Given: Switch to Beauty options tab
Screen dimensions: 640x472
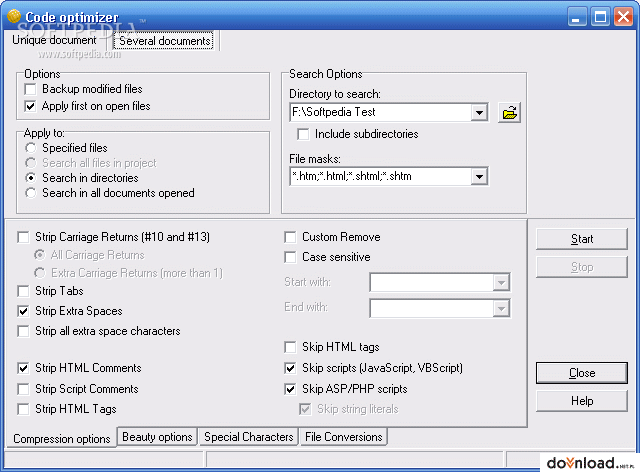Looking at the screenshot, I should click(157, 437).
